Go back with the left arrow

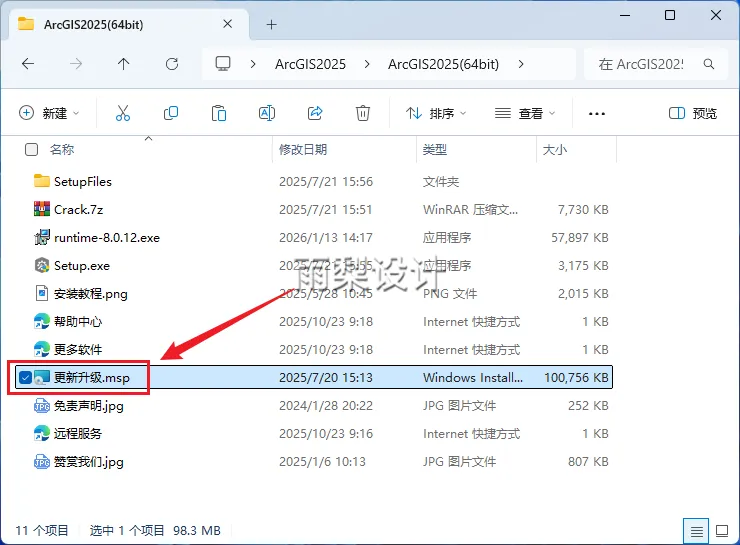point(28,64)
